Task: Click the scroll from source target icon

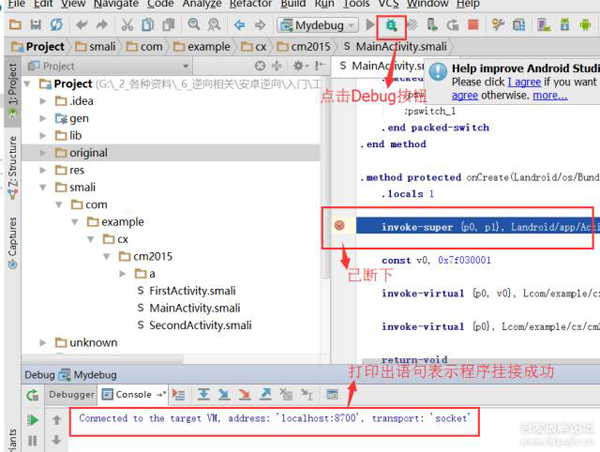Action: click(x=260, y=66)
